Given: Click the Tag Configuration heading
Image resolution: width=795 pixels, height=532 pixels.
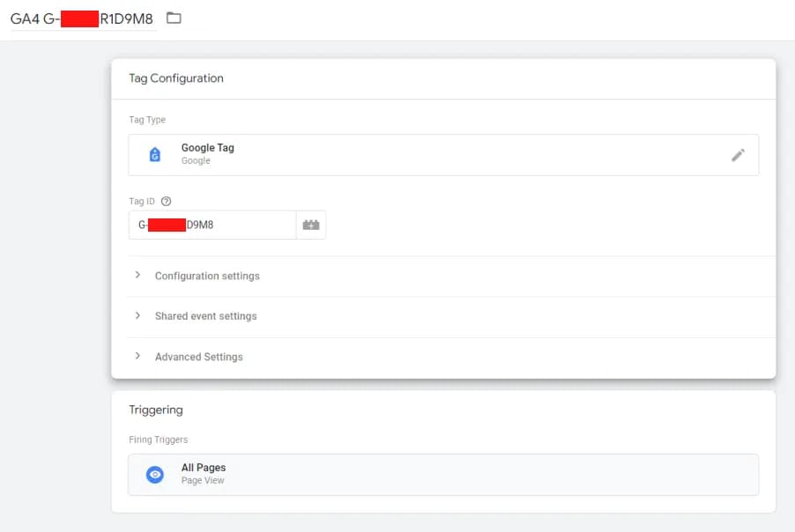Looking at the screenshot, I should click(x=176, y=78).
